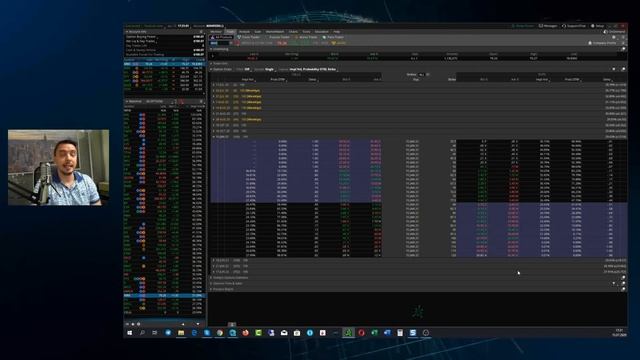
Task: Switch to the MarketWatch tab
Action: [275, 31]
